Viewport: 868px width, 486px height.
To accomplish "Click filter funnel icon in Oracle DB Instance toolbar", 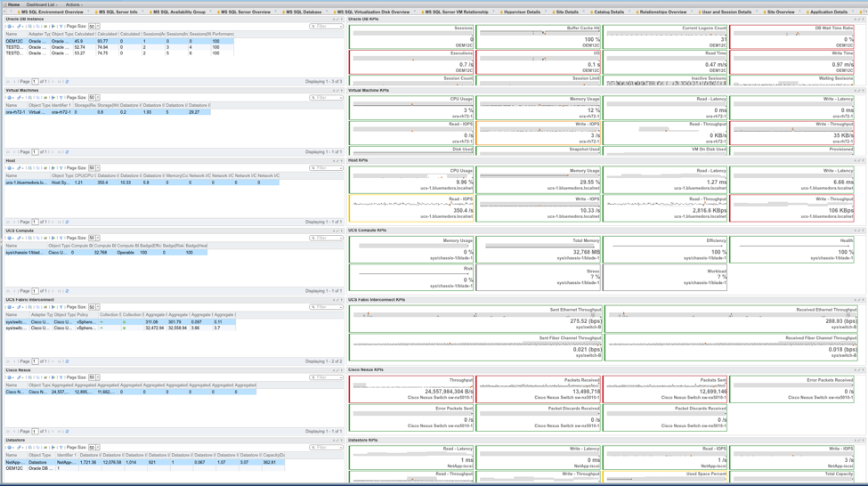I will click(61, 27).
